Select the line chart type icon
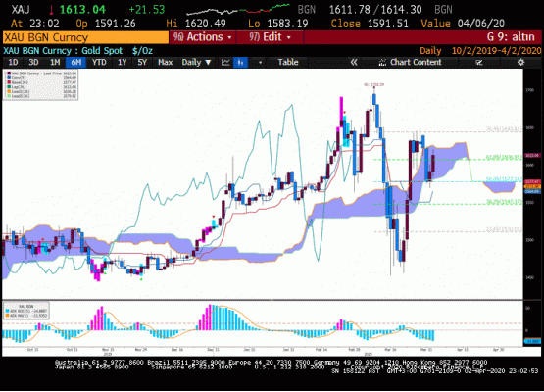This screenshot has height=392, width=544. [225, 63]
